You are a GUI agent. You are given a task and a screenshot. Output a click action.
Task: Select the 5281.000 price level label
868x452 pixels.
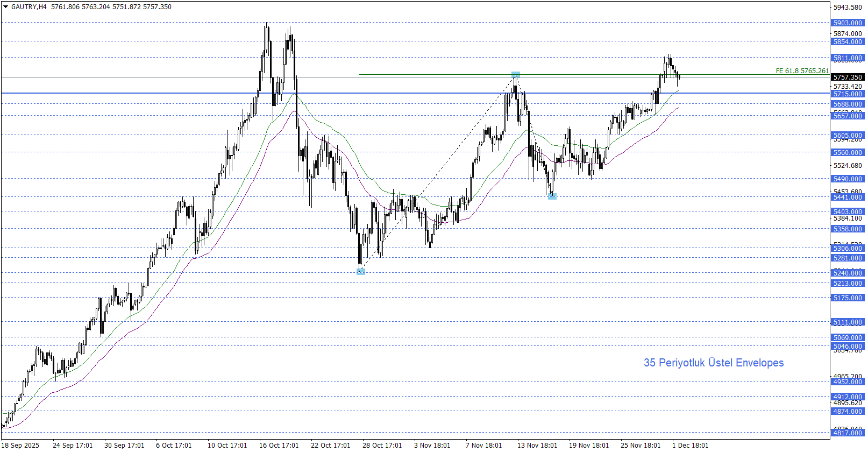pos(848,258)
